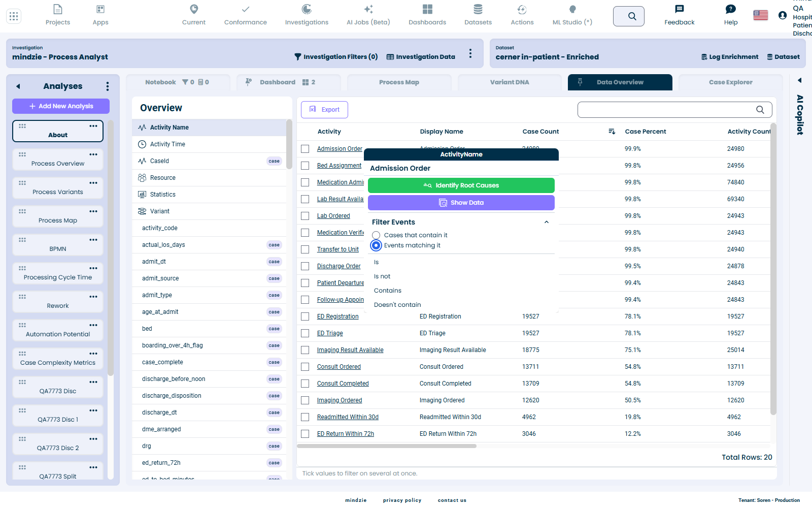The image size is (812, 508).
Task: Open Analyses panel kebab menu
Action: [107, 86]
